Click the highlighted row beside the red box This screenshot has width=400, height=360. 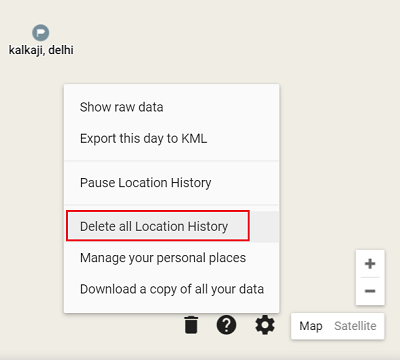click(264, 227)
